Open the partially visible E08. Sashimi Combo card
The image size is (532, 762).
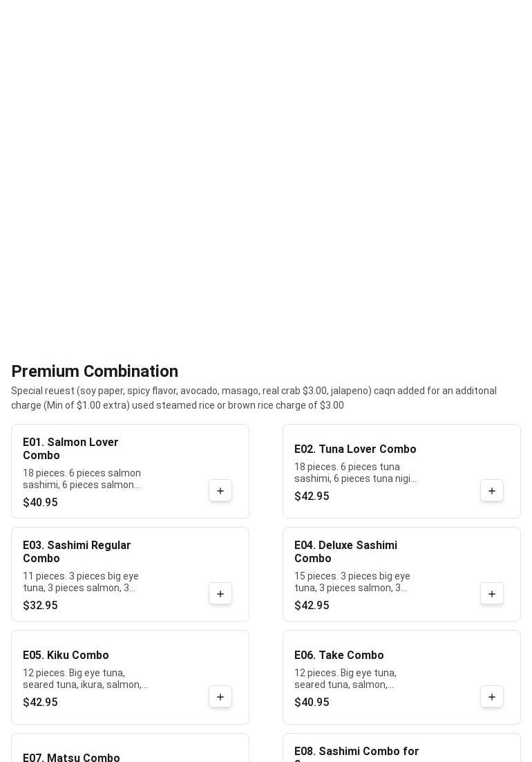coord(401,747)
